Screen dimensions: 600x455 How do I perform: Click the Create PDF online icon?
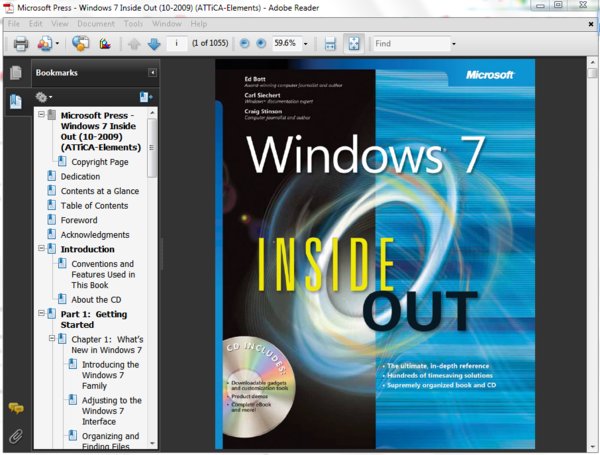[45, 44]
